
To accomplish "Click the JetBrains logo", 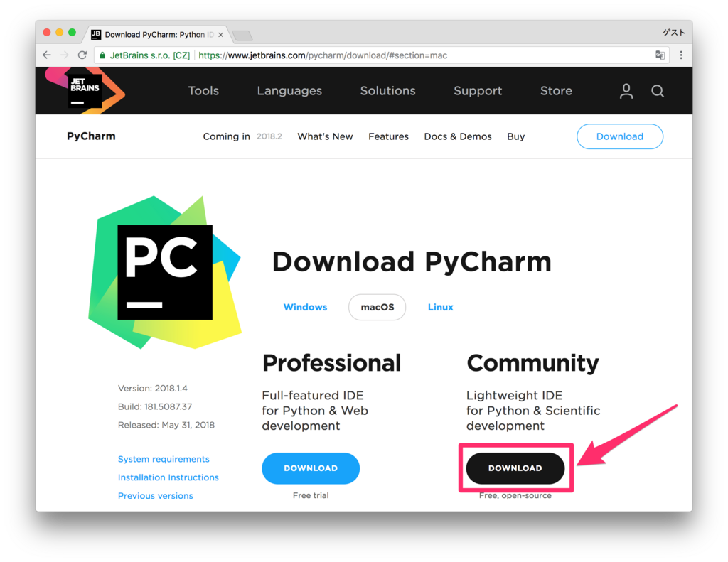I will click(85, 90).
